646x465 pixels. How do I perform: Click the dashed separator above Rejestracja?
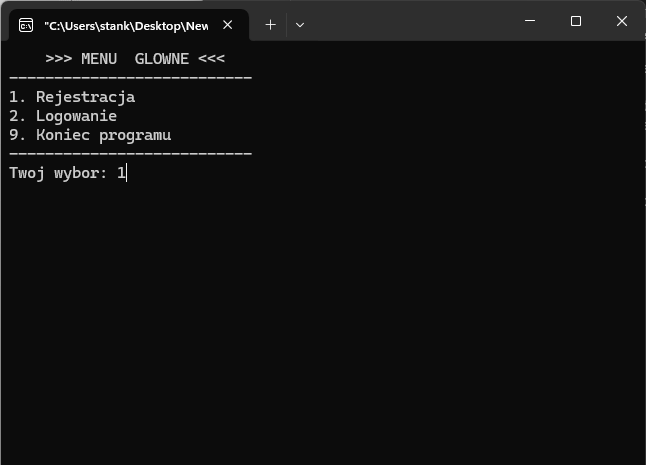(x=130, y=78)
